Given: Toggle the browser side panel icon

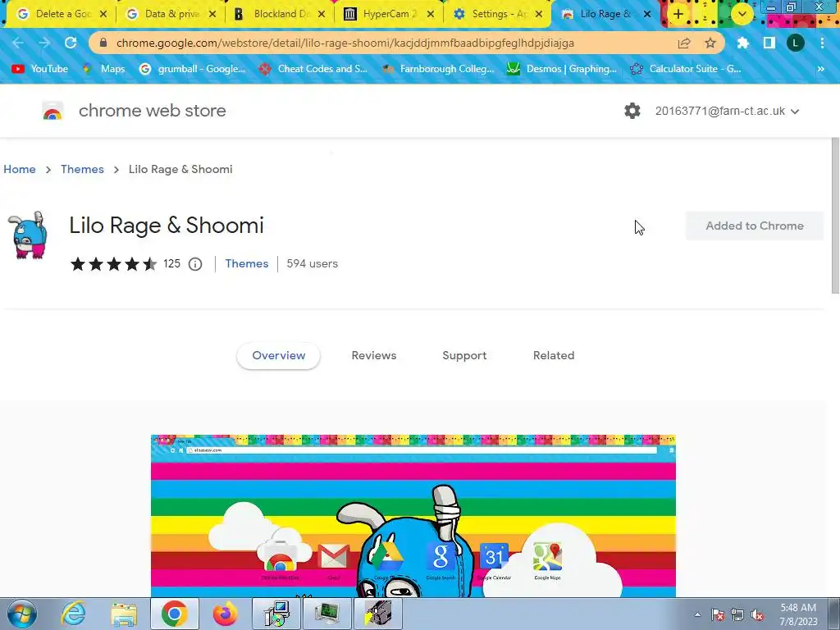Looking at the screenshot, I should pyautogui.click(x=769, y=43).
